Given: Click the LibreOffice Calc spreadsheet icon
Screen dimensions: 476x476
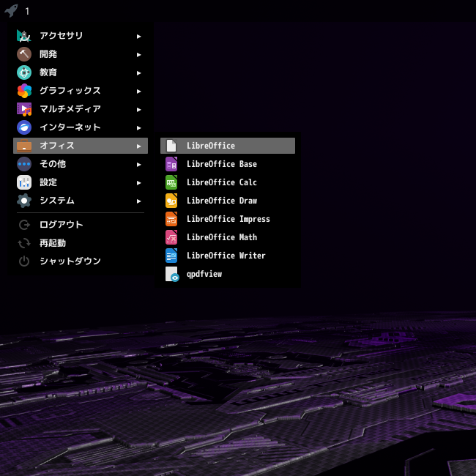Looking at the screenshot, I should coord(171,182).
